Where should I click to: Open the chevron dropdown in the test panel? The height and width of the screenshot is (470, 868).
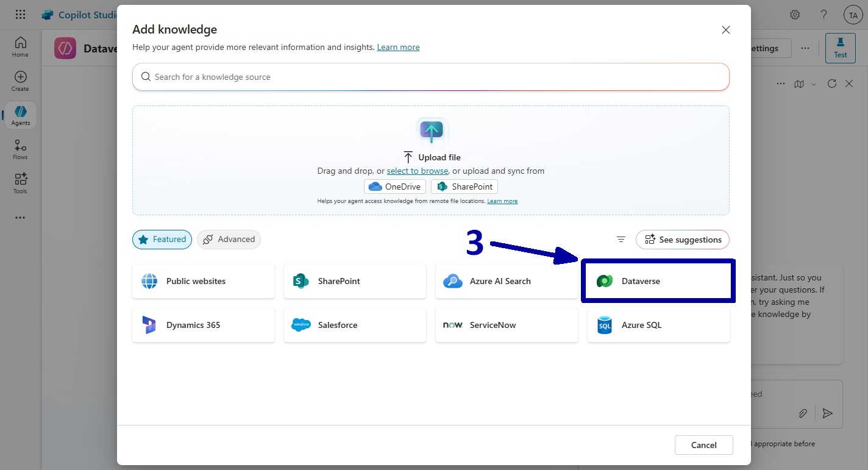[813, 84]
